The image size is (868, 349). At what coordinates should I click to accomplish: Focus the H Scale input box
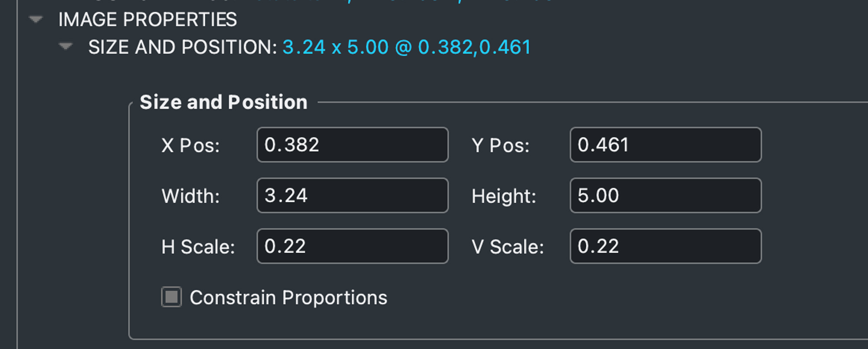[352, 247]
